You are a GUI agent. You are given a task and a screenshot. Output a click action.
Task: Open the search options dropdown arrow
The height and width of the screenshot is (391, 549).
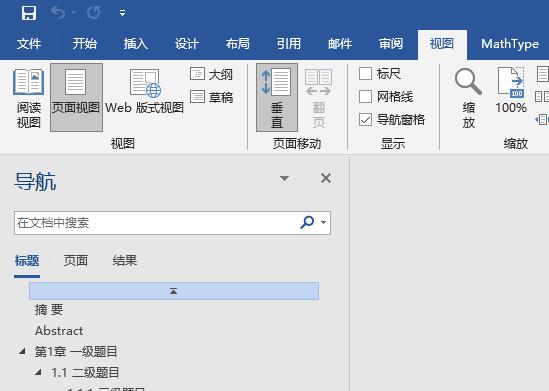pyautogui.click(x=324, y=222)
